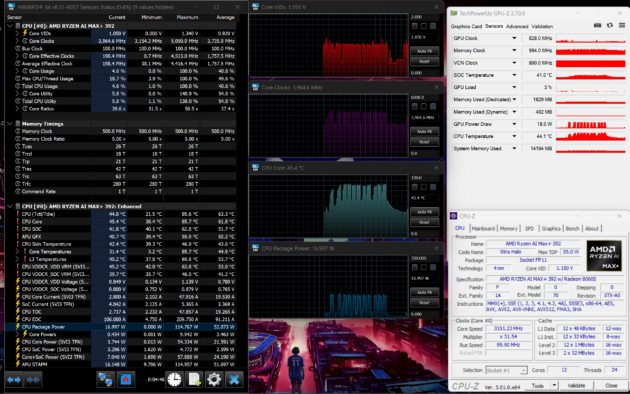Open the CPU-Z Mainboard tab

(483, 229)
